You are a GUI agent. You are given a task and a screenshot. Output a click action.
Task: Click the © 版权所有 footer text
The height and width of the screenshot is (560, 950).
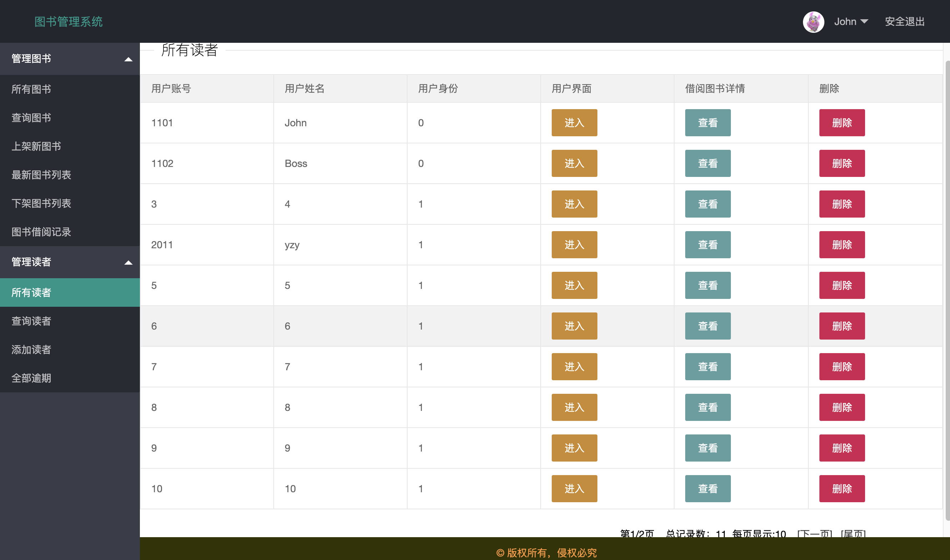tap(546, 553)
